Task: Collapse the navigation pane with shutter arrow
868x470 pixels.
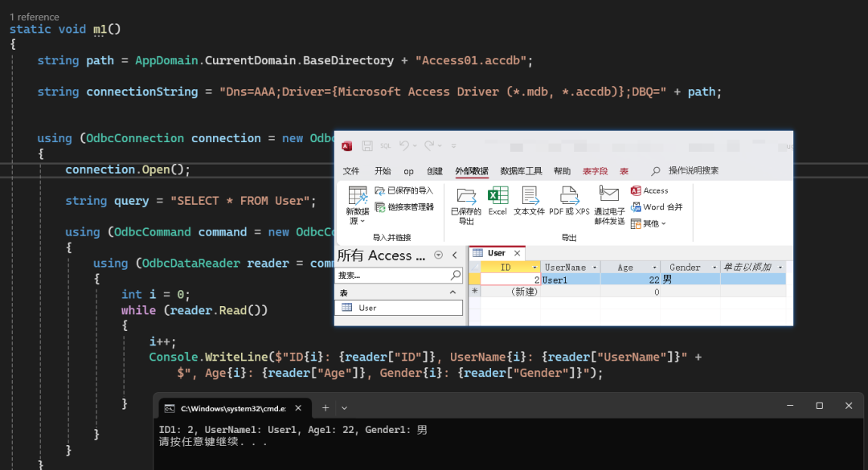Action: pyautogui.click(x=454, y=255)
